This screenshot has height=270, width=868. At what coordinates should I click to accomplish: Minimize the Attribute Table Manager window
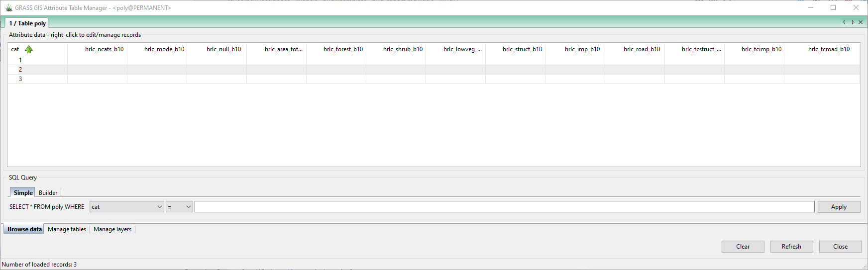[811, 7]
